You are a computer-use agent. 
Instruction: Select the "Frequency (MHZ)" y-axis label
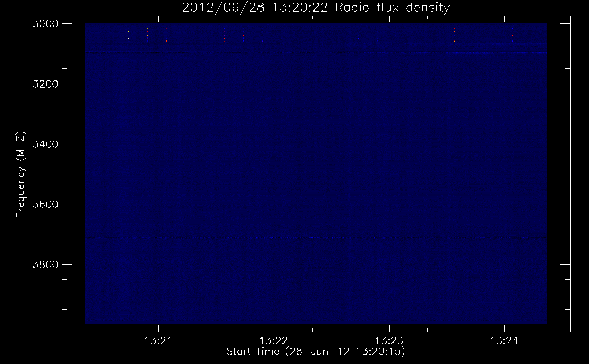point(21,175)
